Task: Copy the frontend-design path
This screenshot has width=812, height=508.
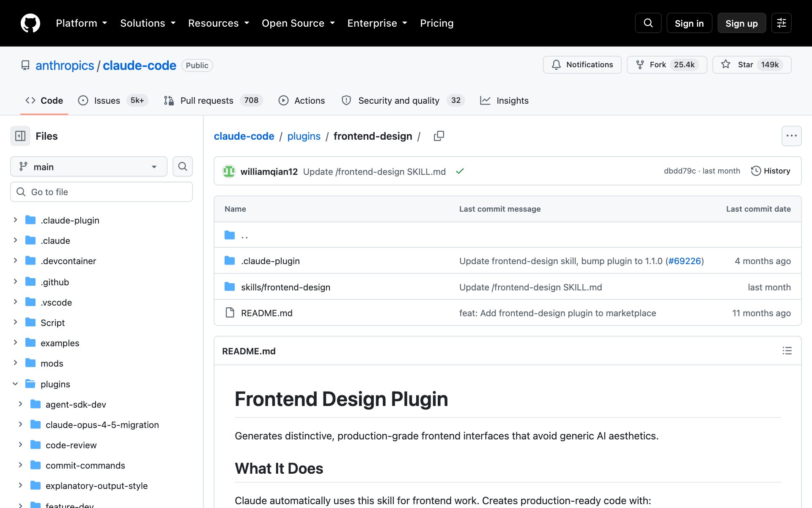Action: click(439, 136)
